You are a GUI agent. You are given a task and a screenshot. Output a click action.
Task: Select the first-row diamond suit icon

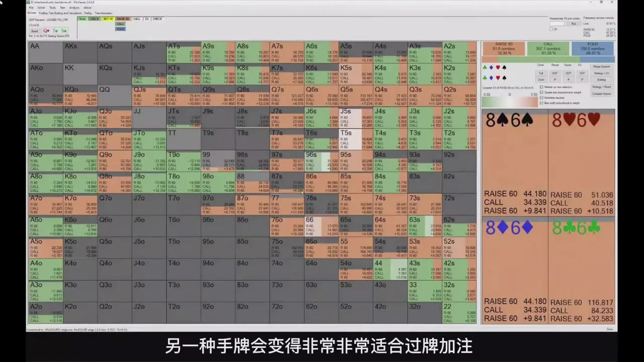point(491,67)
